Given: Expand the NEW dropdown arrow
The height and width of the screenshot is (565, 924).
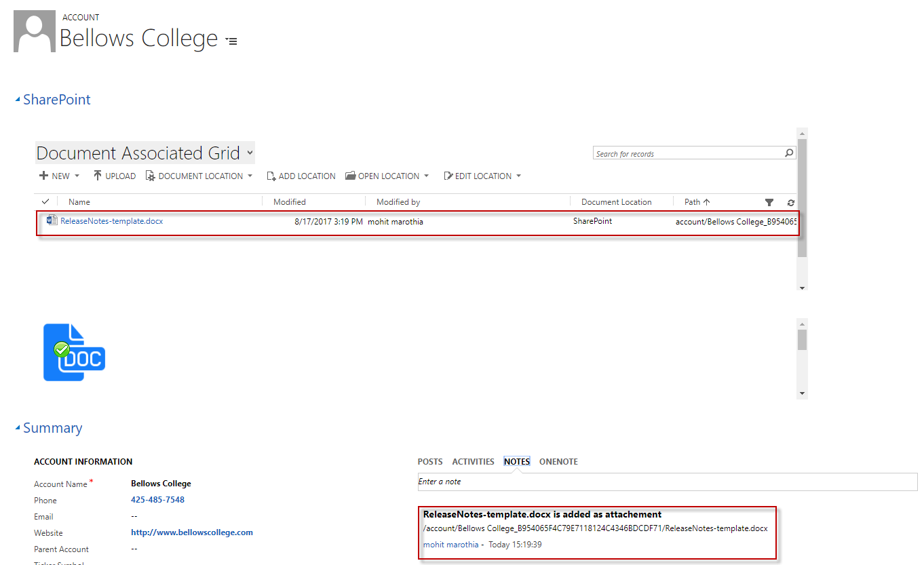Looking at the screenshot, I should [x=77, y=176].
